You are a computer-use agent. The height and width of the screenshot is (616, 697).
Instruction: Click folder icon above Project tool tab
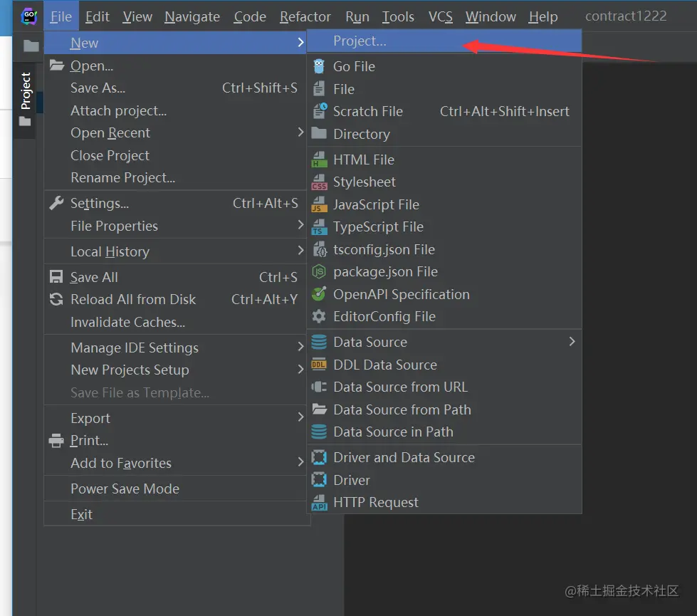31,46
